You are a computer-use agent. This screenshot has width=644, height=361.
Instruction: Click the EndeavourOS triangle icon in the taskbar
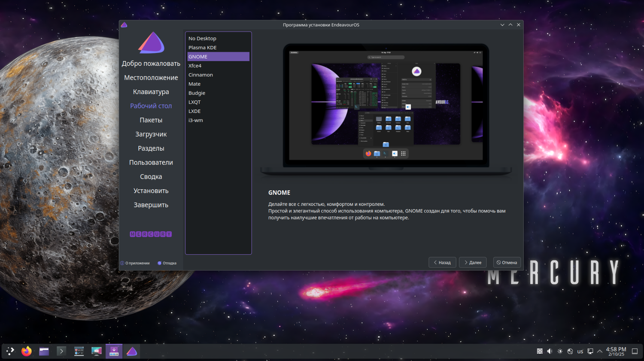point(132,351)
